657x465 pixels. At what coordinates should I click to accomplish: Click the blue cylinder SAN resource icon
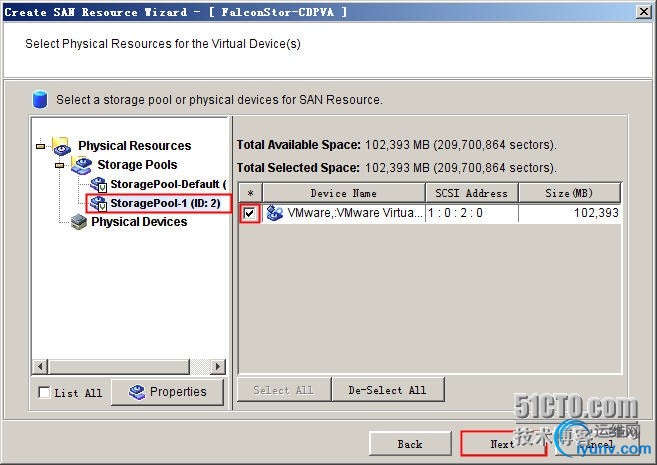pos(40,99)
